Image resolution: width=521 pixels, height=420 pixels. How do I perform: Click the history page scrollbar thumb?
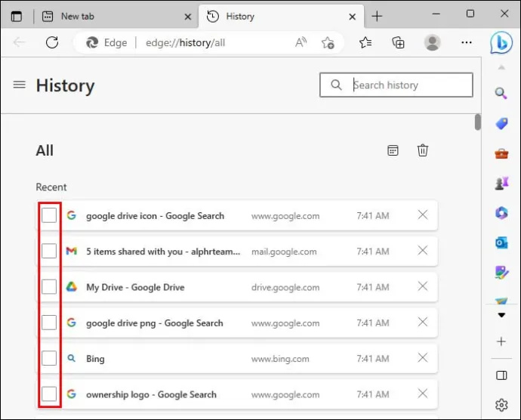click(x=478, y=122)
